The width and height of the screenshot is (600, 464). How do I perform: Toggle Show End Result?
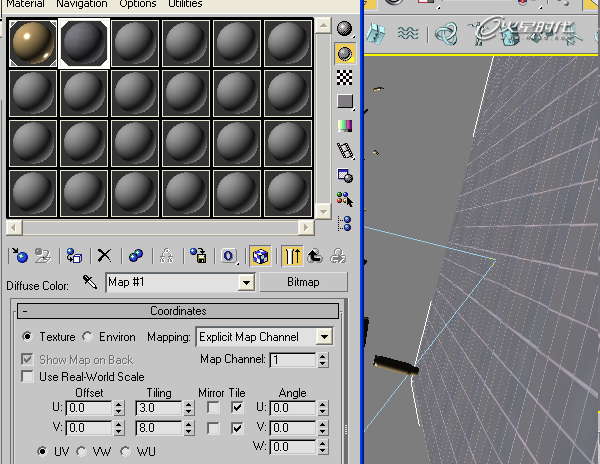pyautogui.click(x=292, y=256)
